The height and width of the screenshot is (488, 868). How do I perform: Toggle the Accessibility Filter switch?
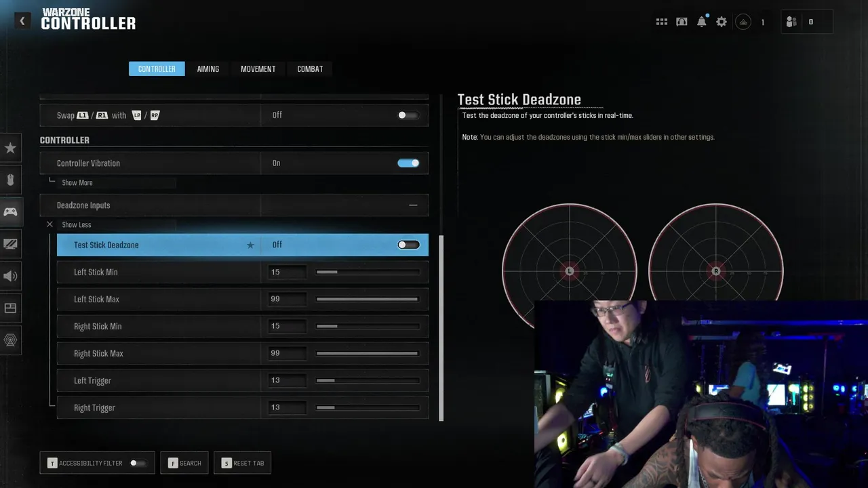point(138,463)
